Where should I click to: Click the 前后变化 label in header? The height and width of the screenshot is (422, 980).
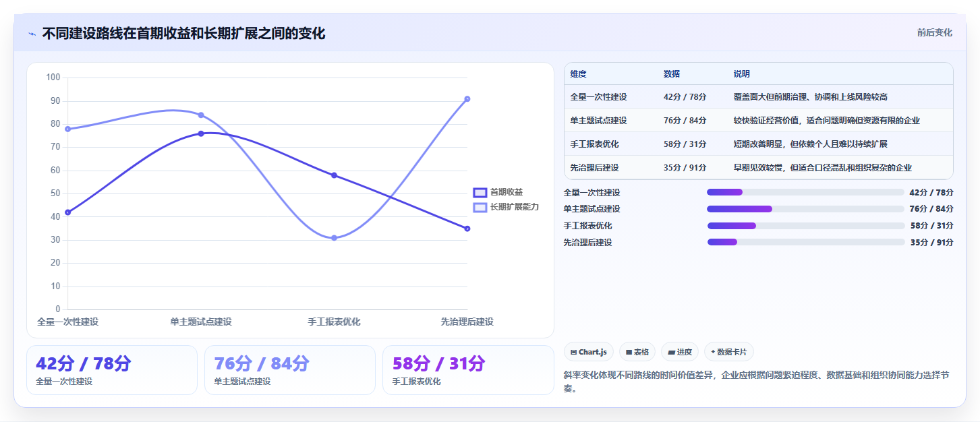point(934,32)
